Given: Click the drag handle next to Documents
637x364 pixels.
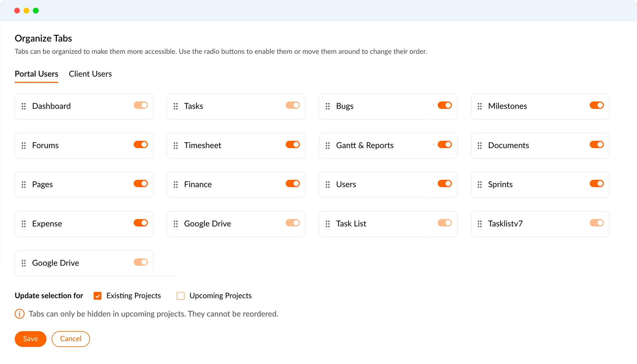Looking at the screenshot, I should [480, 146].
